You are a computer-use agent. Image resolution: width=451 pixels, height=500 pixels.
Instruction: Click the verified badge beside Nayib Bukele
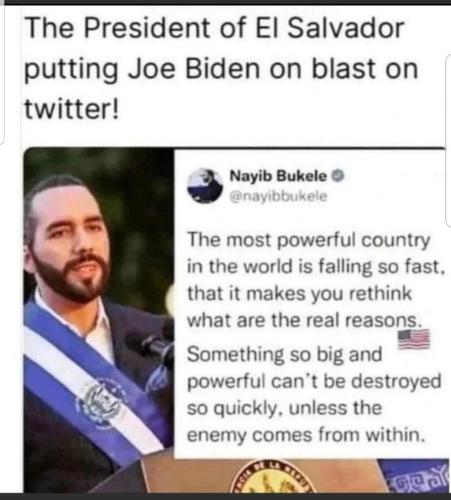338,176
